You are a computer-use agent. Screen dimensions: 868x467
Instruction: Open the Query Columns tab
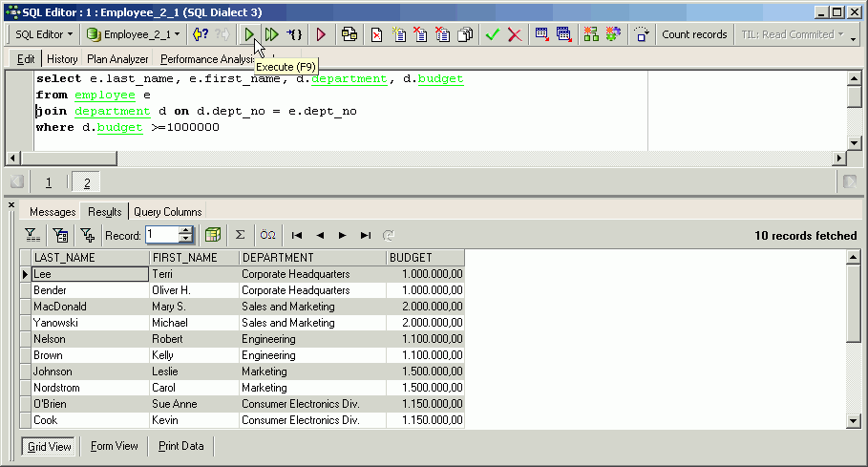click(x=168, y=212)
